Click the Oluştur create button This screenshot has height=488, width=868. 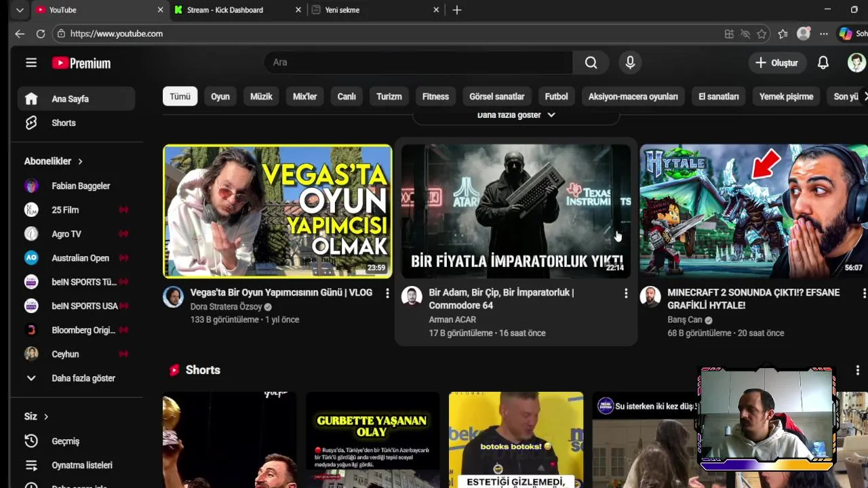tap(776, 62)
